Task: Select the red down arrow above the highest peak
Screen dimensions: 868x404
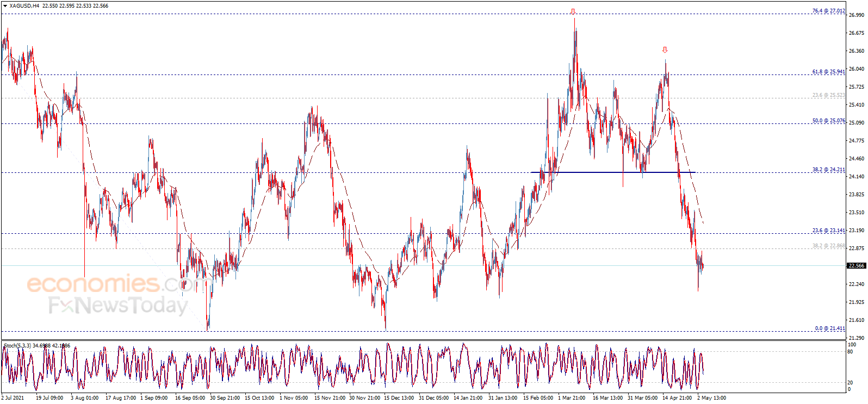Action: [573, 11]
